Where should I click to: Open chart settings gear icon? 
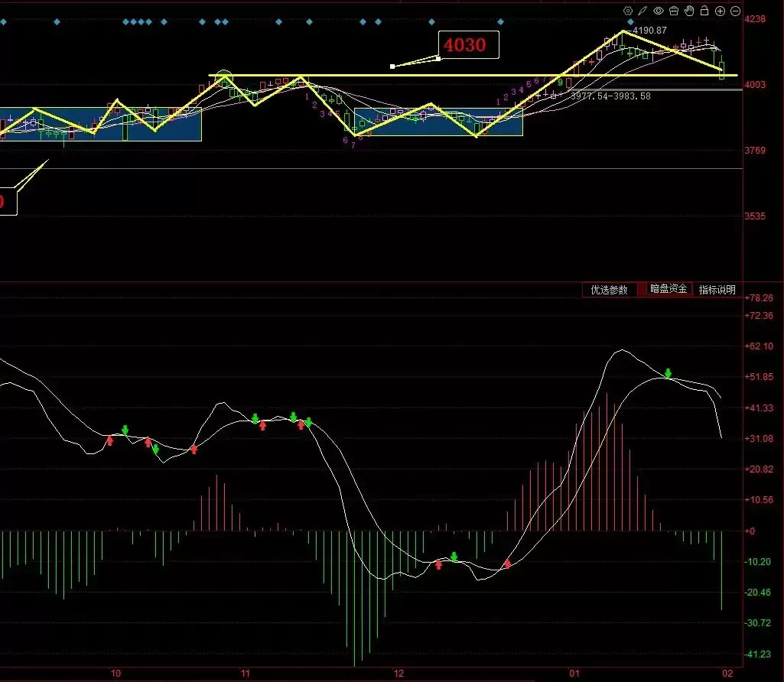click(x=628, y=11)
